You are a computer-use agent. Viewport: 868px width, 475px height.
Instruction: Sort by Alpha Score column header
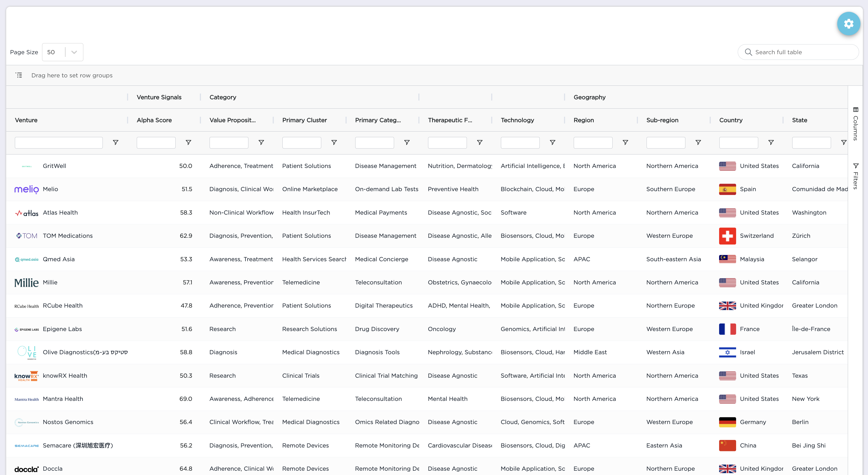tap(154, 120)
